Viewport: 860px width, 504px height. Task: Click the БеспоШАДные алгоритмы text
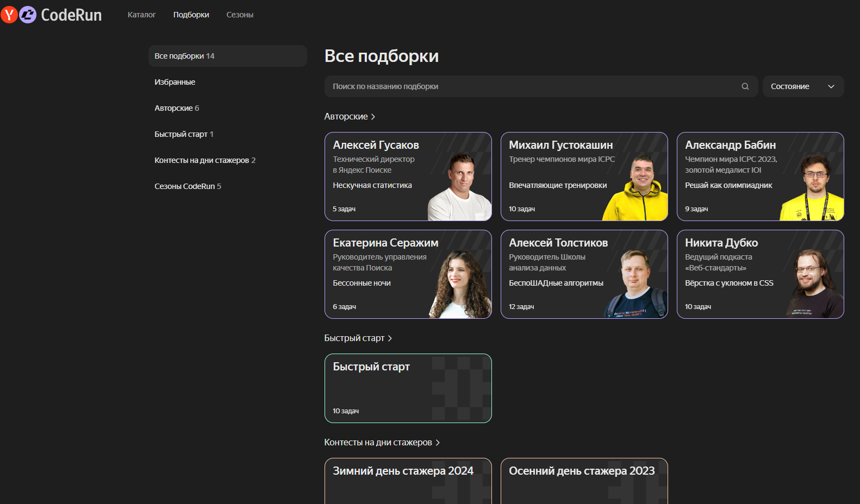(556, 283)
